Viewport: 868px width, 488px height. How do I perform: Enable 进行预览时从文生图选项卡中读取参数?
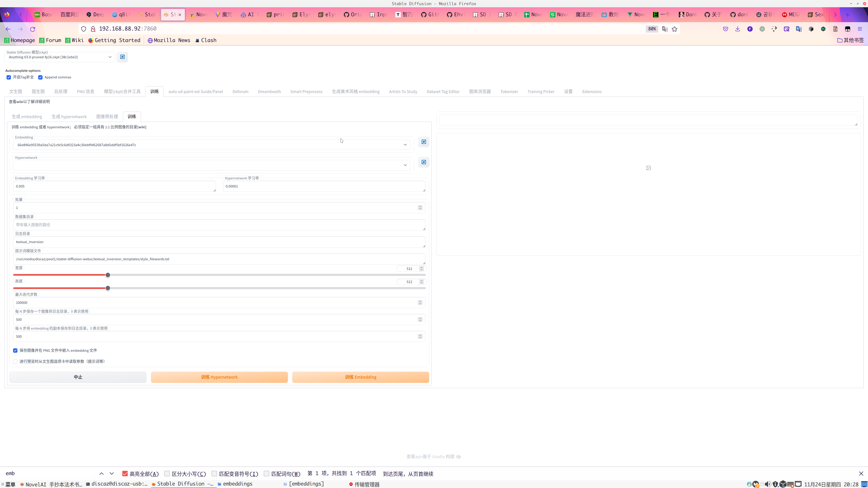[x=15, y=361]
